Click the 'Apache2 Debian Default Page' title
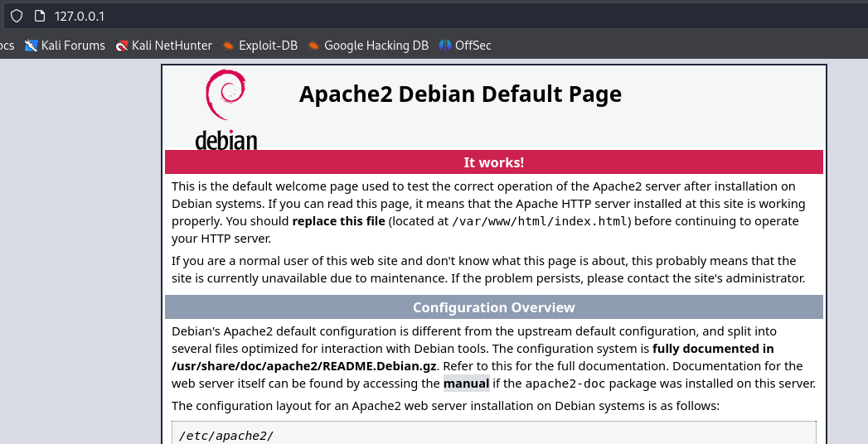The width and height of the screenshot is (868, 444). pyautogui.click(x=460, y=94)
